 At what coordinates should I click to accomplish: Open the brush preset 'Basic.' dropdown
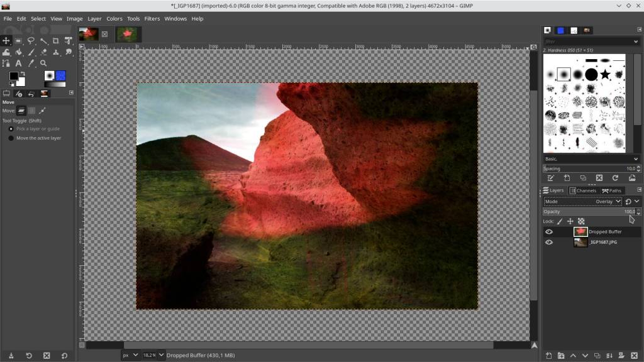pyautogui.click(x=591, y=159)
